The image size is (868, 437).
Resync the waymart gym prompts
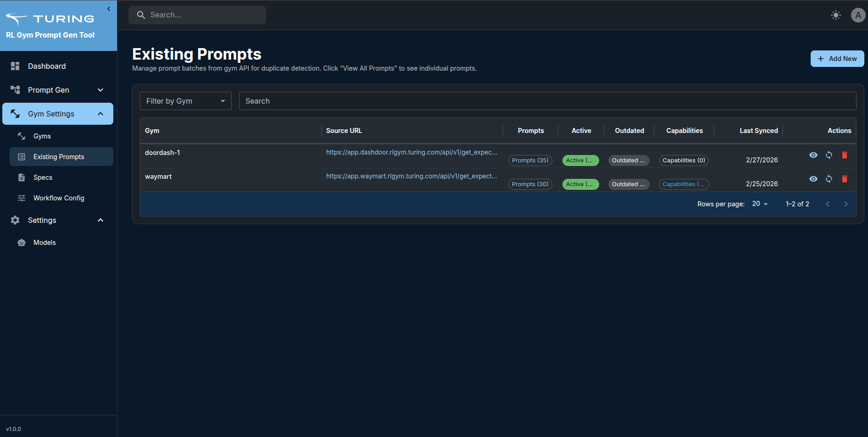829,179
